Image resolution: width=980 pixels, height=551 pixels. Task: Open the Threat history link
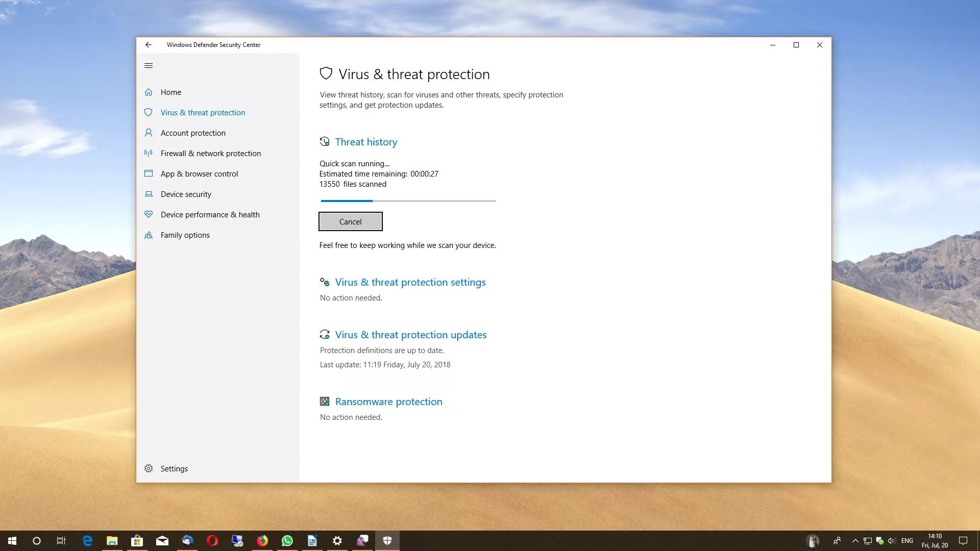pos(366,142)
